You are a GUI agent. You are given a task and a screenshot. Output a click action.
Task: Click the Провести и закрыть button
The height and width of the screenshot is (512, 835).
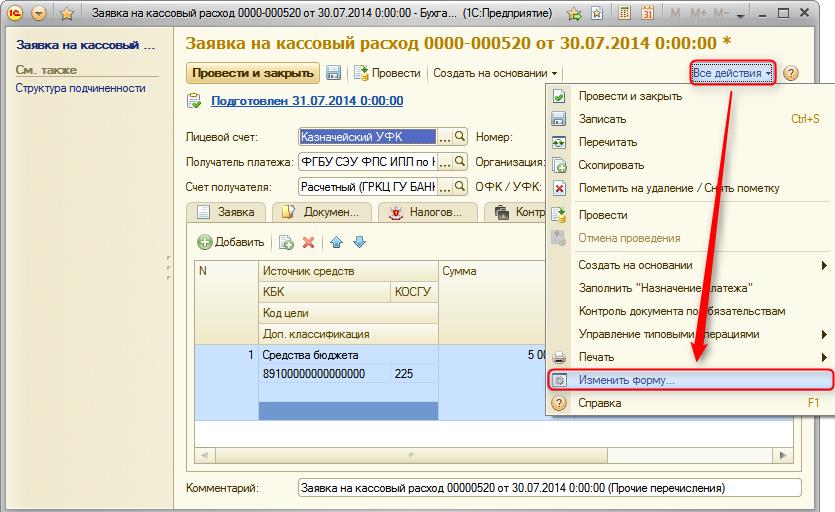coord(252,73)
